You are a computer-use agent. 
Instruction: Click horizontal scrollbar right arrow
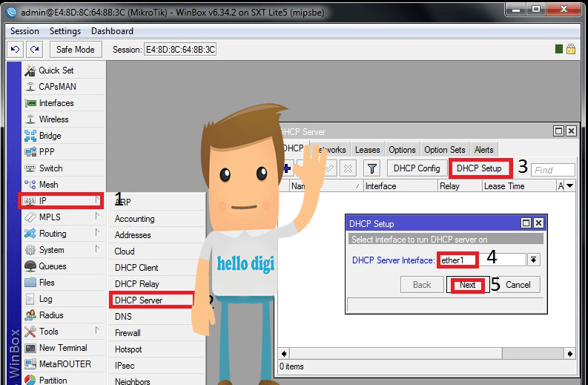[570, 354]
